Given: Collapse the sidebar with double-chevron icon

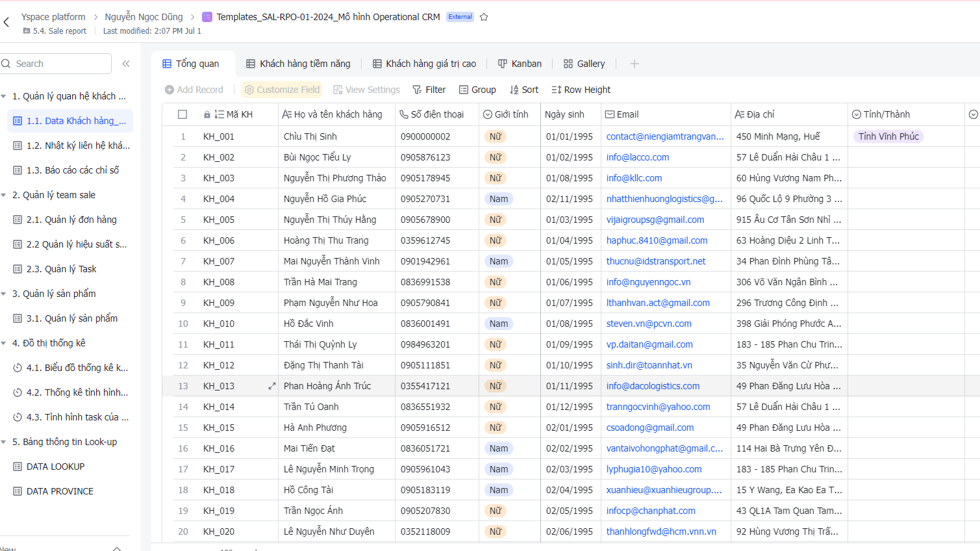Looking at the screenshot, I should (x=126, y=64).
